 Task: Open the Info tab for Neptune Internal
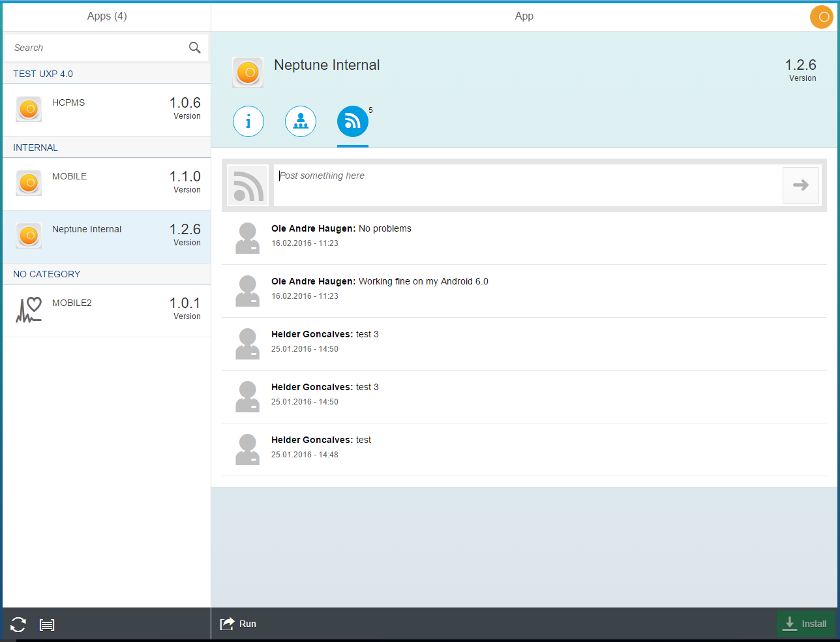(248, 121)
